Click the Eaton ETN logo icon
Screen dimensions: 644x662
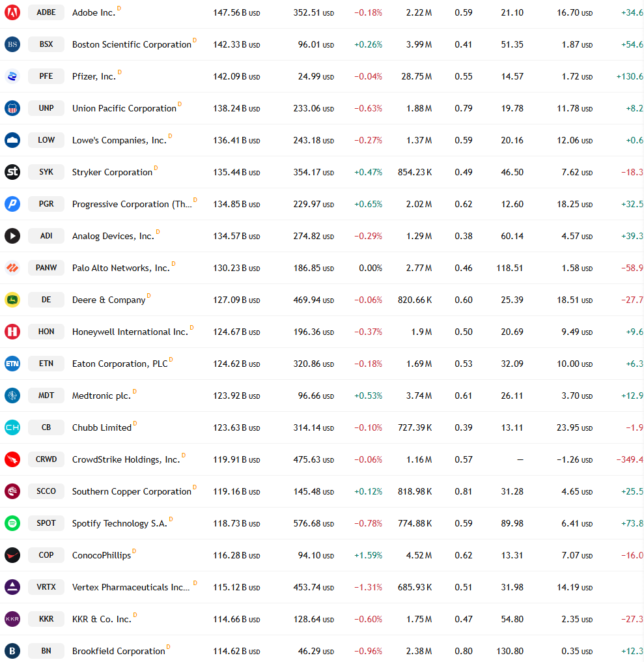[x=12, y=364]
